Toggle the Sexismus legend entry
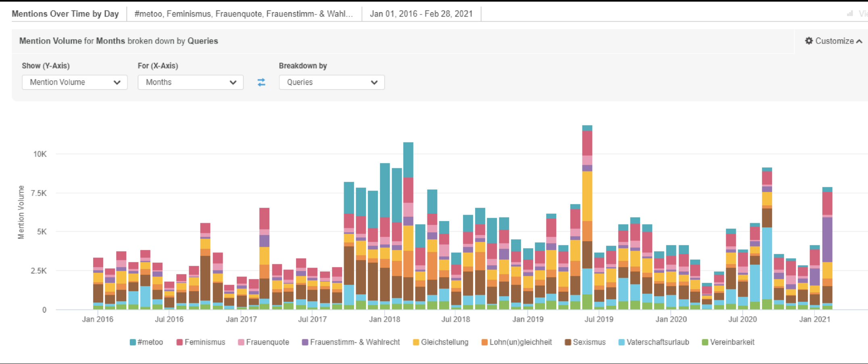The width and height of the screenshot is (868, 364). (x=585, y=342)
